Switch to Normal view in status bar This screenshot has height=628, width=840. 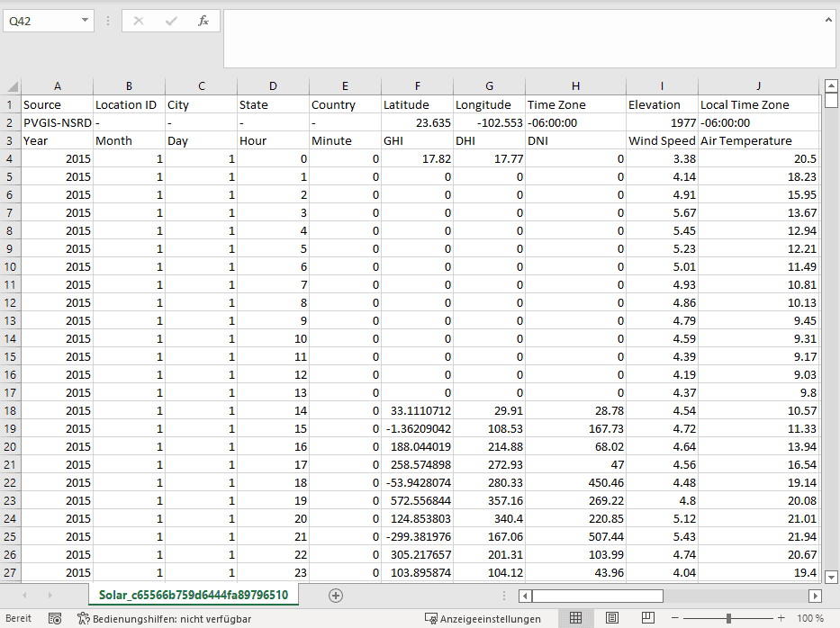[575, 618]
